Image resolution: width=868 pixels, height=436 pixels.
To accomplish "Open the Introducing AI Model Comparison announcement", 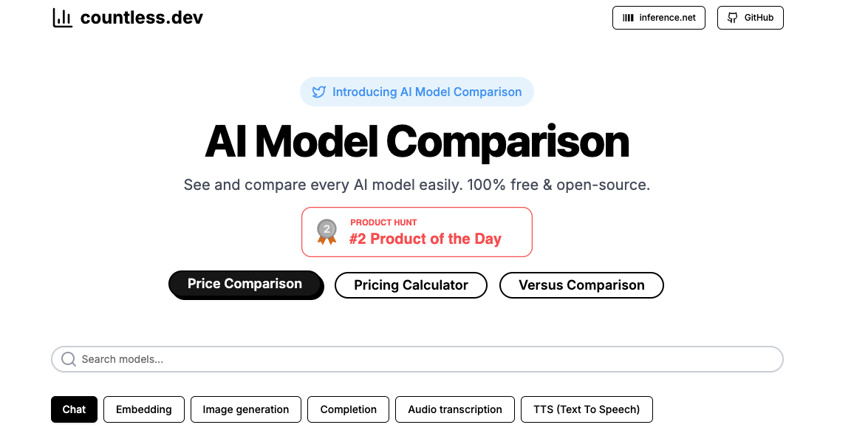I will 426,92.
